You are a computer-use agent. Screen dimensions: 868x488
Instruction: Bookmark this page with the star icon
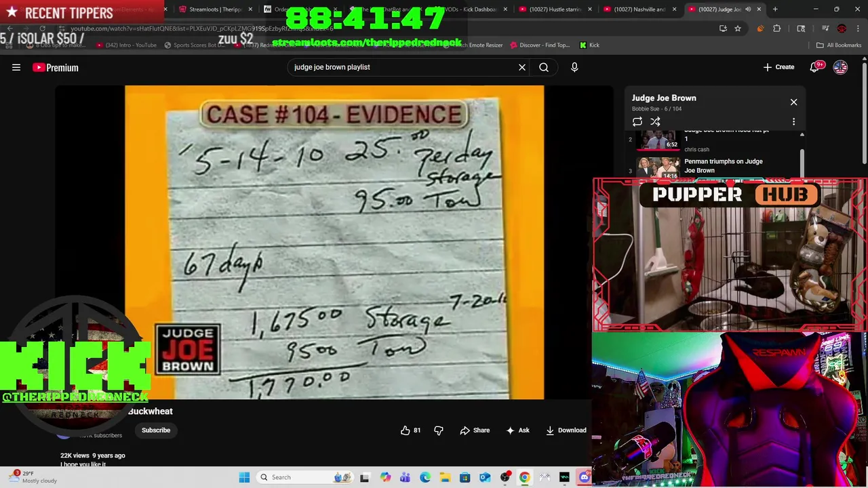click(738, 28)
